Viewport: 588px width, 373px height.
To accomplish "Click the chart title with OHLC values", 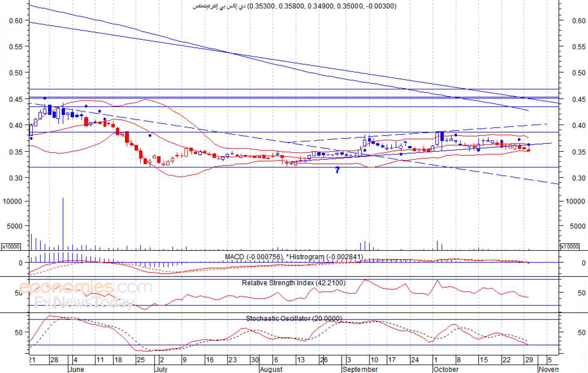I will (295, 6).
